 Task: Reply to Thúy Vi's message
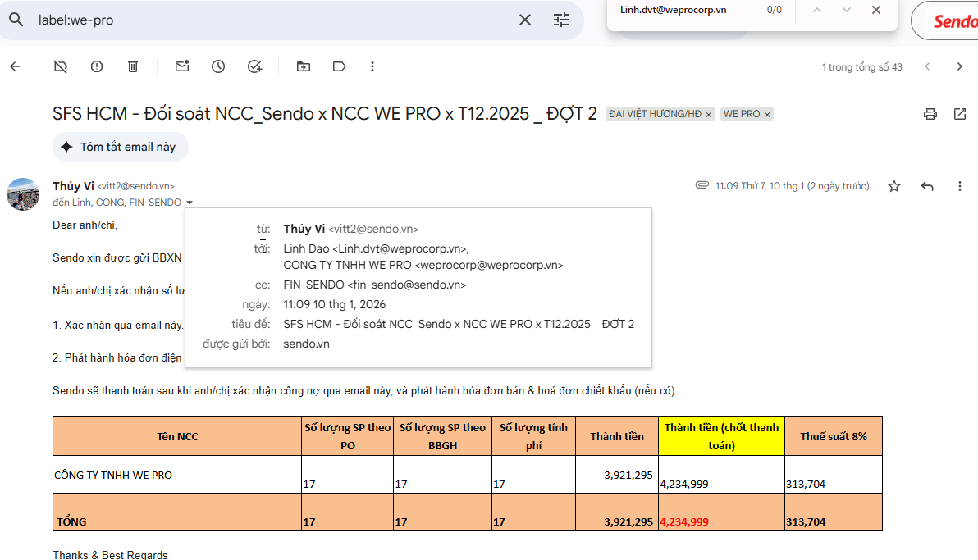(927, 186)
